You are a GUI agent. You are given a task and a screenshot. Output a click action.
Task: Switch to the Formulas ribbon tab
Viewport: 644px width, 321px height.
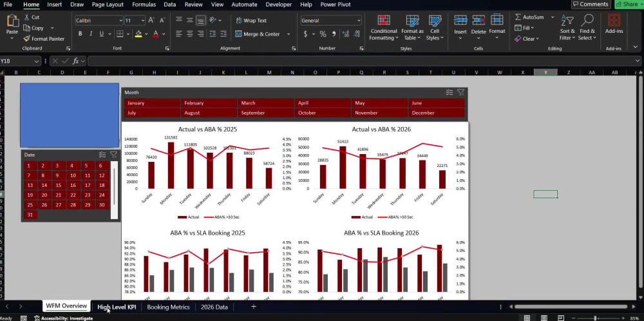click(x=144, y=5)
